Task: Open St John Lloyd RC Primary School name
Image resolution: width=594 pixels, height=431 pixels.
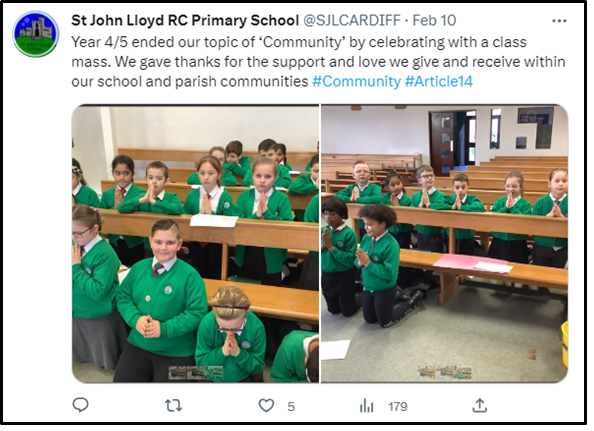Action: tap(185, 20)
